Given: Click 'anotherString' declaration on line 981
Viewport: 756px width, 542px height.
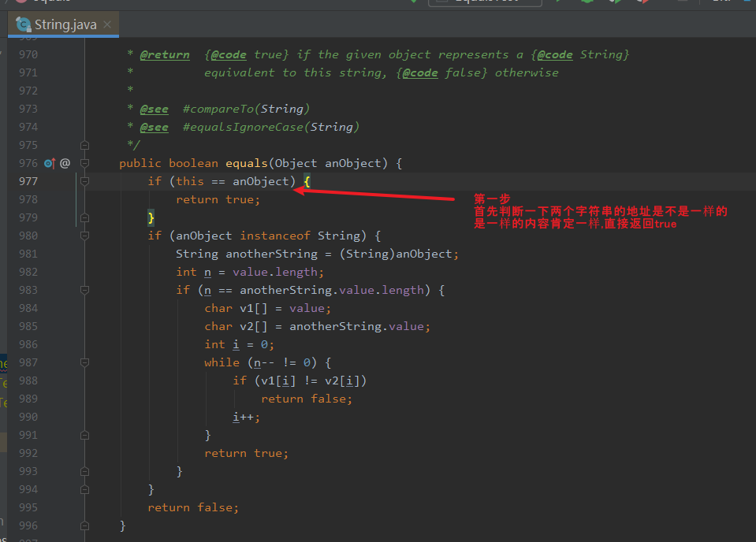Looking at the screenshot, I should 271,254.
